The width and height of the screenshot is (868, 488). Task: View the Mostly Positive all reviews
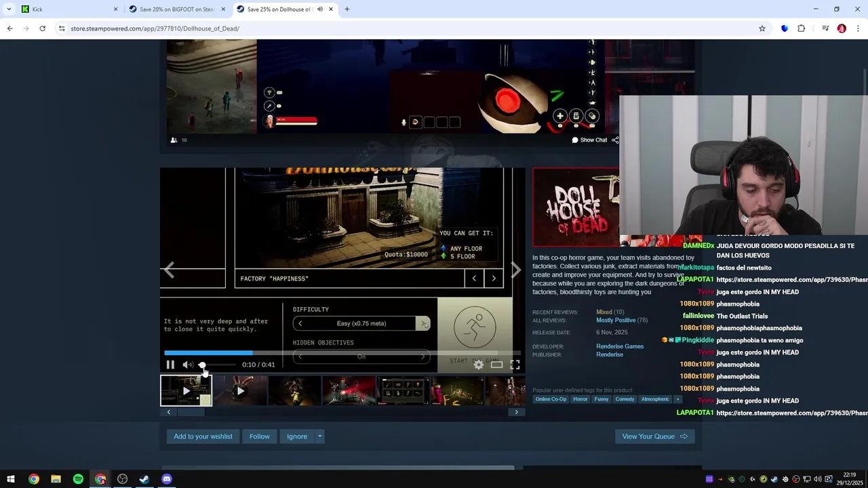[x=616, y=321]
